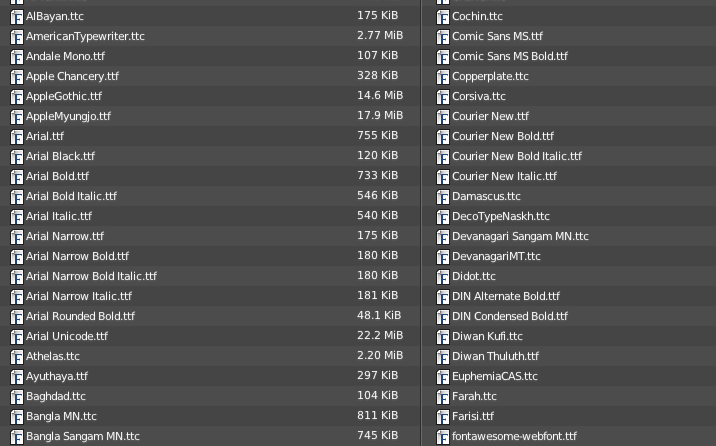Select the AppleMyungjo.ttf file
This screenshot has height=446, width=716.
point(68,116)
